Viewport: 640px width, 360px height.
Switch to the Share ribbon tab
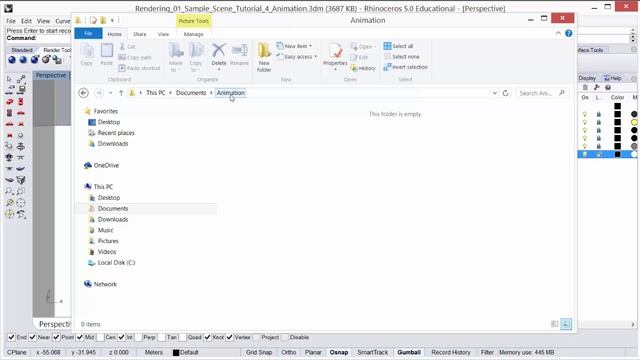(x=140, y=34)
